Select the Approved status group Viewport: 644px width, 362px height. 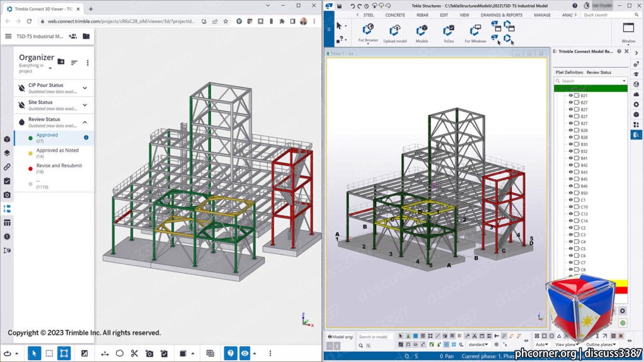point(54,138)
